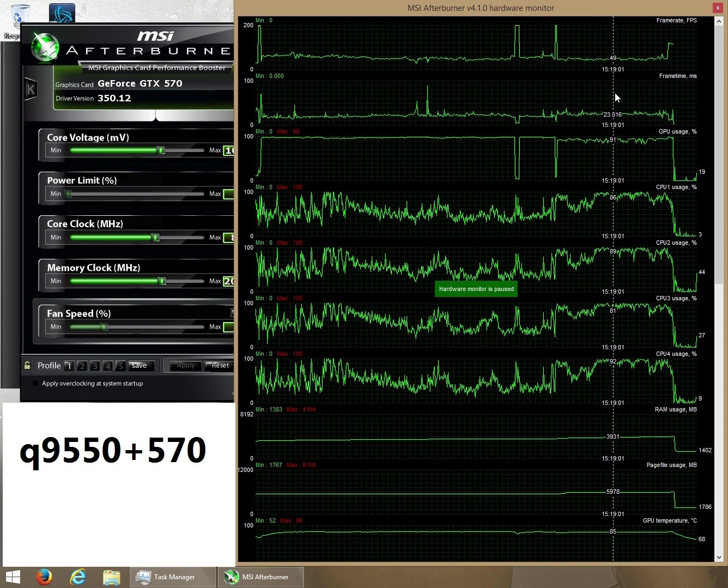
Task: Click the GeForce GTX 570 card name
Action: pos(140,84)
